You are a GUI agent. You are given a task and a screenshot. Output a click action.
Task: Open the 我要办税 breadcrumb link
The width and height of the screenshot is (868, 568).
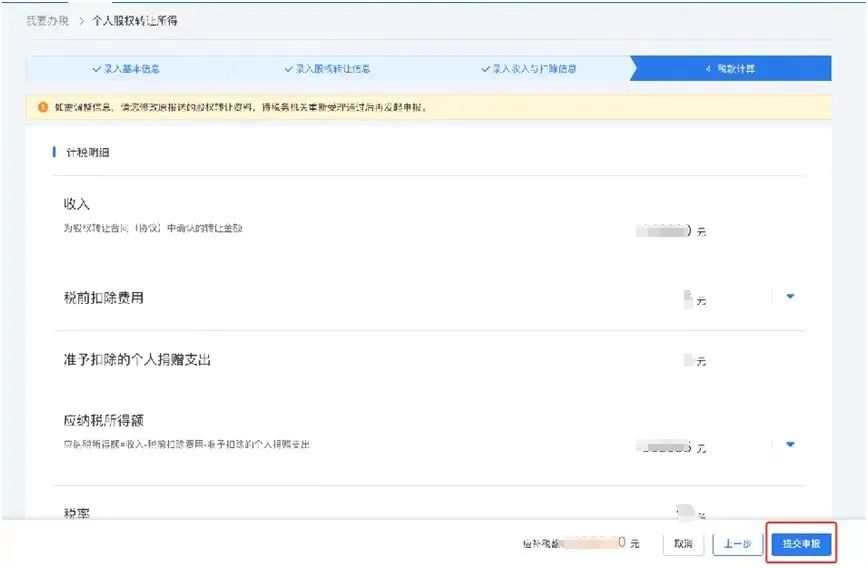[x=48, y=21]
